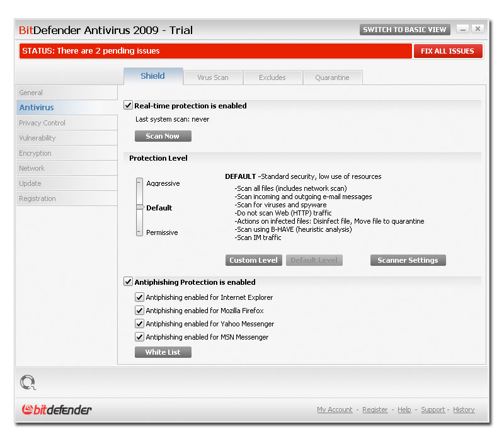Image resolution: width=504 pixels, height=441 pixels.
Task: Click the Fix All Issues button
Action: (448, 51)
